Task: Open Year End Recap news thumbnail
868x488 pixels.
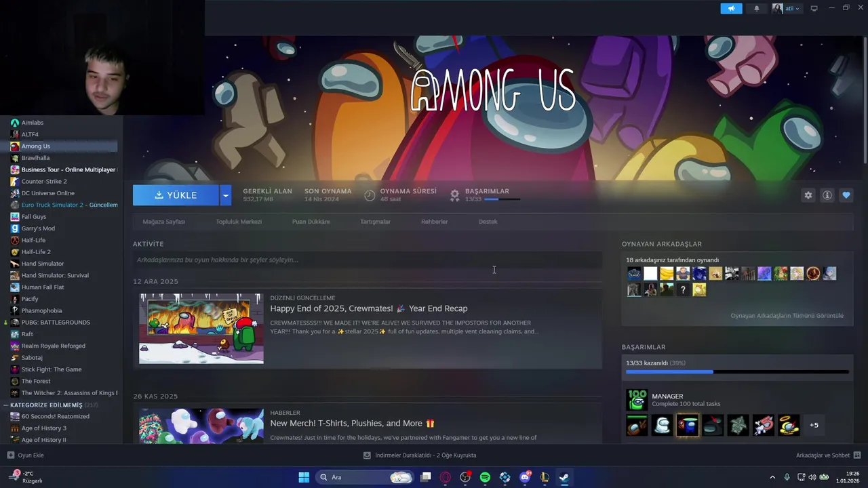Action: [201, 329]
